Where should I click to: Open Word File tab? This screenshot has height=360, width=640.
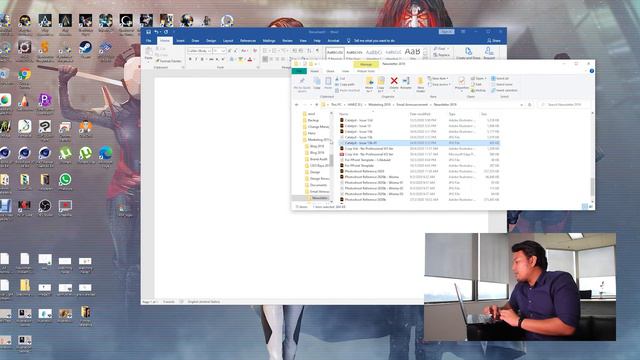coord(149,41)
